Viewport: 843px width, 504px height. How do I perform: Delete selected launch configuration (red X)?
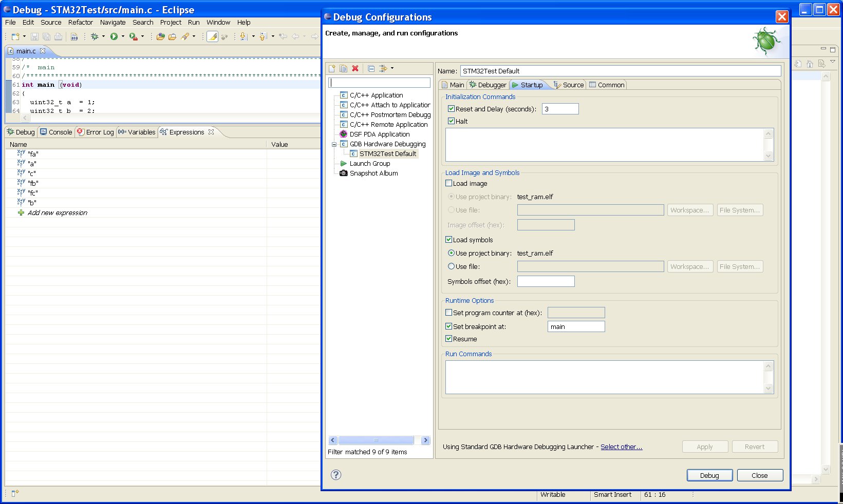pyautogui.click(x=355, y=68)
